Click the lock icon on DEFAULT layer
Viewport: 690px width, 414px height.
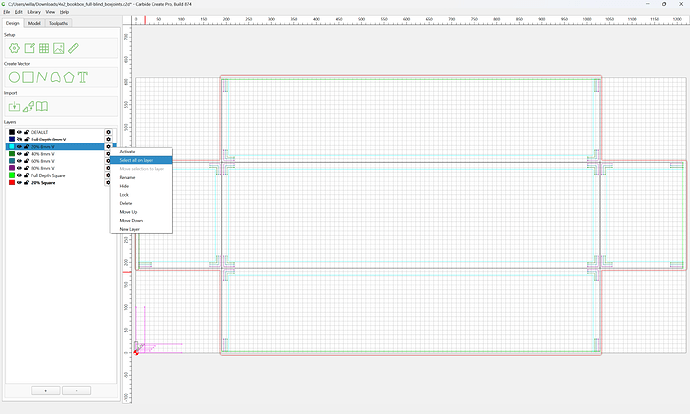pyautogui.click(x=26, y=132)
